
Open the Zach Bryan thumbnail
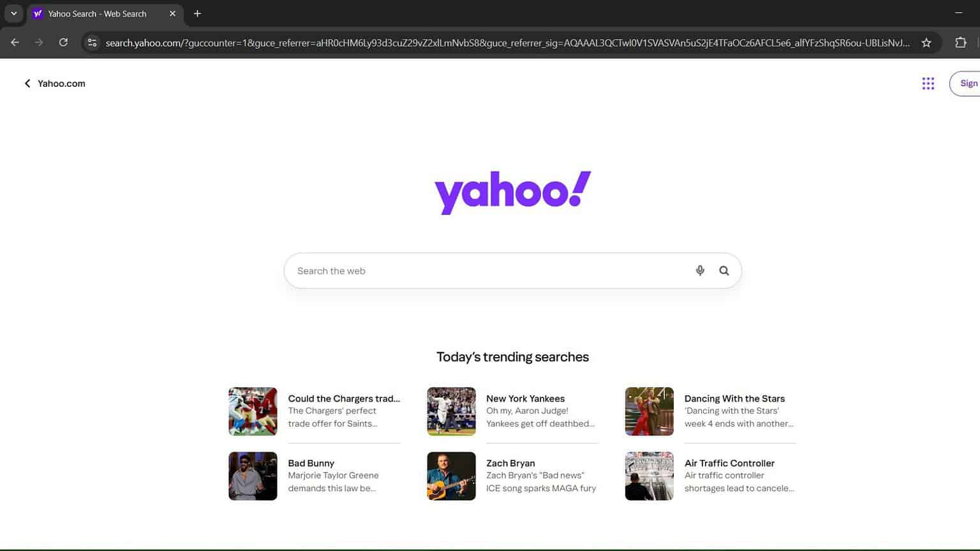point(451,476)
